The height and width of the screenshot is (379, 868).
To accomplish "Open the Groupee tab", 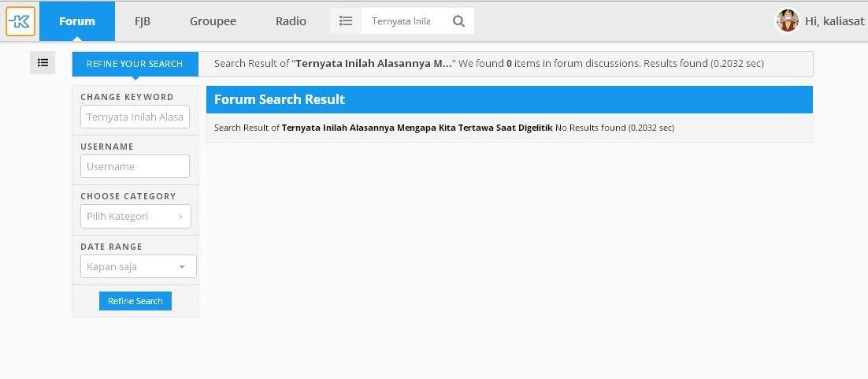I will coord(213,21).
